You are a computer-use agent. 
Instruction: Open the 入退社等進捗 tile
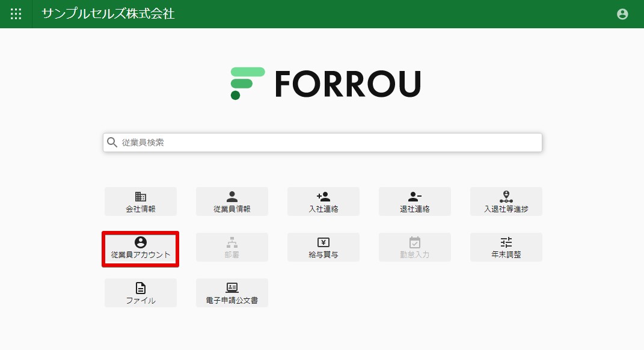click(x=506, y=201)
